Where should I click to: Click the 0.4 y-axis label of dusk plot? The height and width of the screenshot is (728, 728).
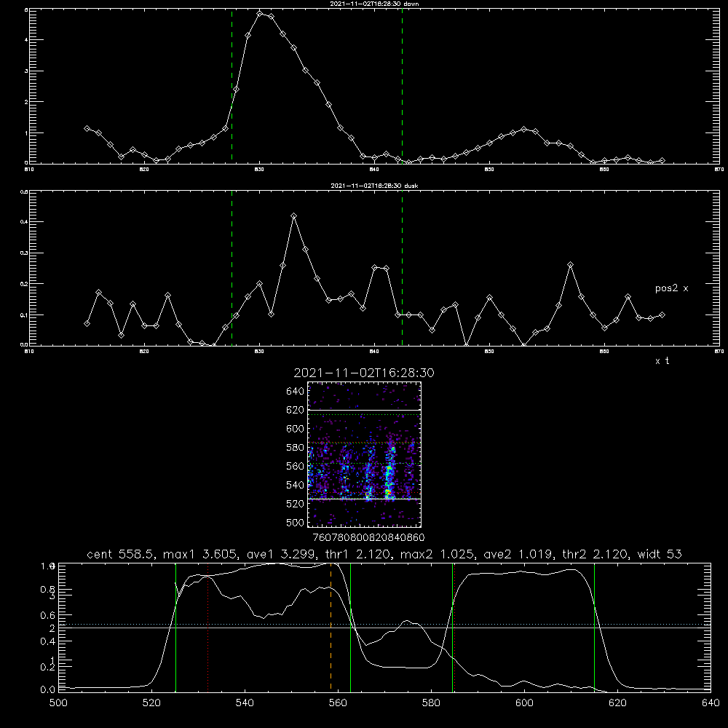[24, 222]
